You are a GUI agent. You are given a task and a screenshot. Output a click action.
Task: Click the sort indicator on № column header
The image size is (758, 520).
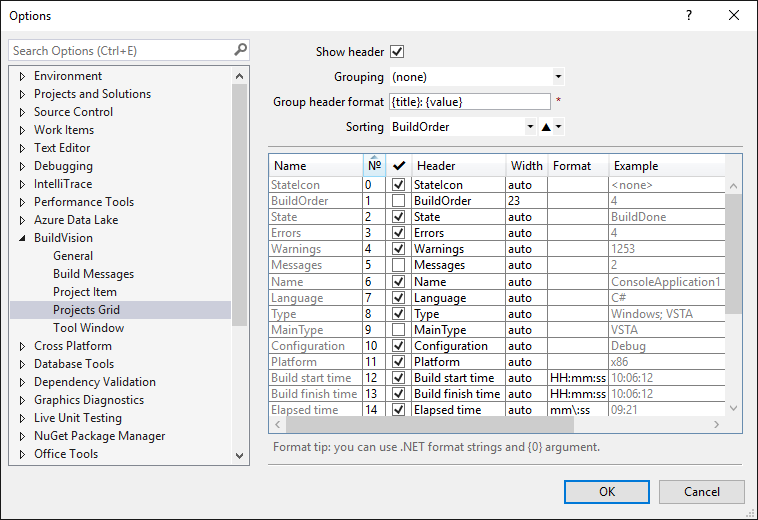pyautogui.click(x=374, y=157)
